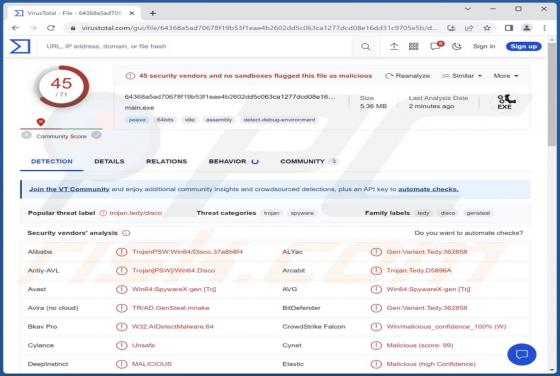This screenshot has height=376, width=560.
Task: Click the EXE file type icon
Action: pos(505,102)
